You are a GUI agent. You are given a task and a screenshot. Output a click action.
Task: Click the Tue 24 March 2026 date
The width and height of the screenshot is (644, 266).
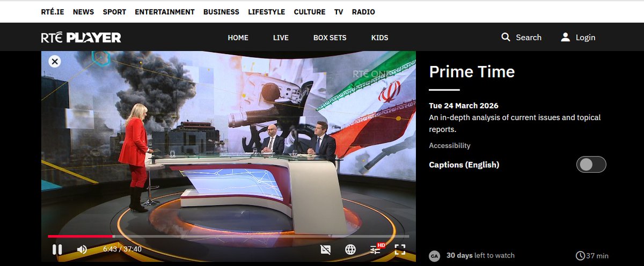464,106
